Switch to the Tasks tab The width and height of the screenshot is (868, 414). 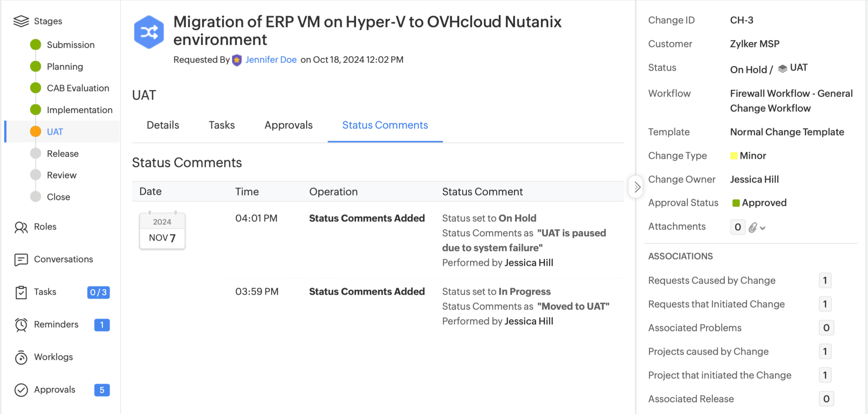[x=222, y=125]
